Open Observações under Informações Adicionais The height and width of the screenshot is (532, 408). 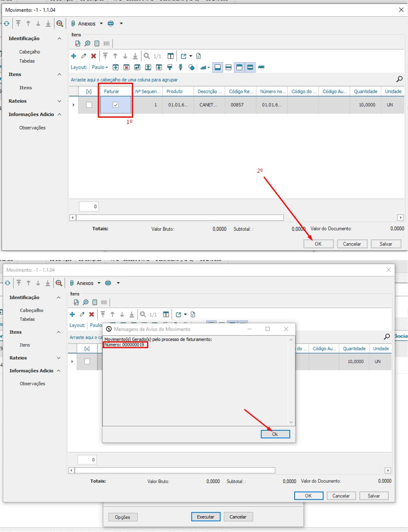point(32,128)
